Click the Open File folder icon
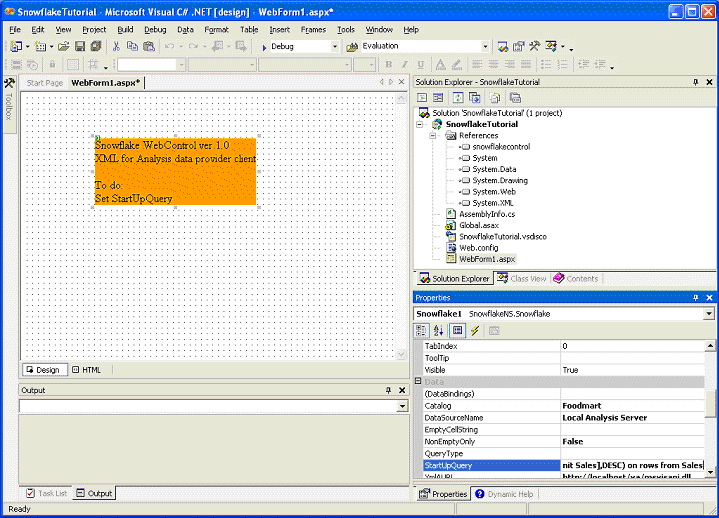 (64, 46)
